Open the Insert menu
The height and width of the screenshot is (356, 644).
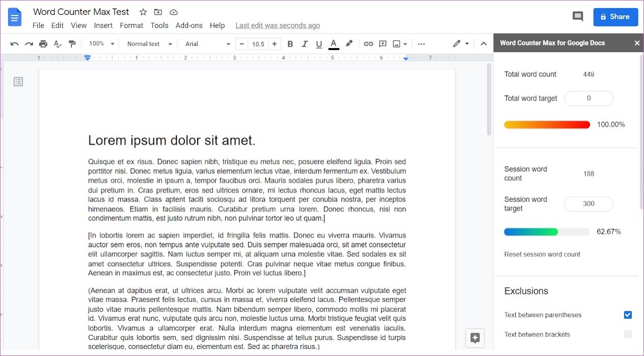tap(103, 26)
